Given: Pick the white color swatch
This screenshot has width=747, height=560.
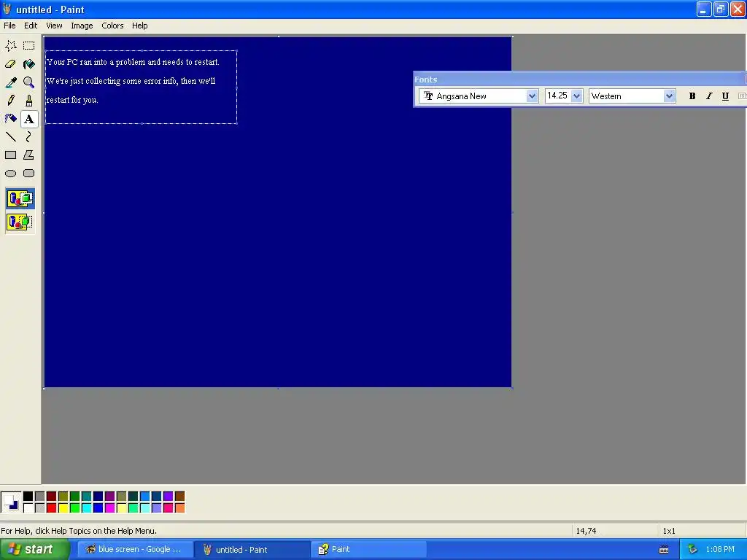Looking at the screenshot, I should tap(28, 508).
